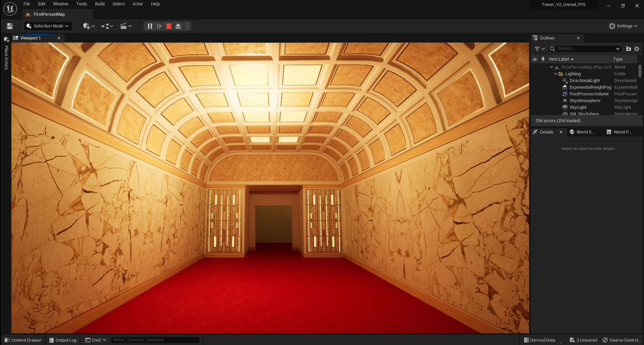
Task: Close the Outliner panel
Action: click(578, 38)
